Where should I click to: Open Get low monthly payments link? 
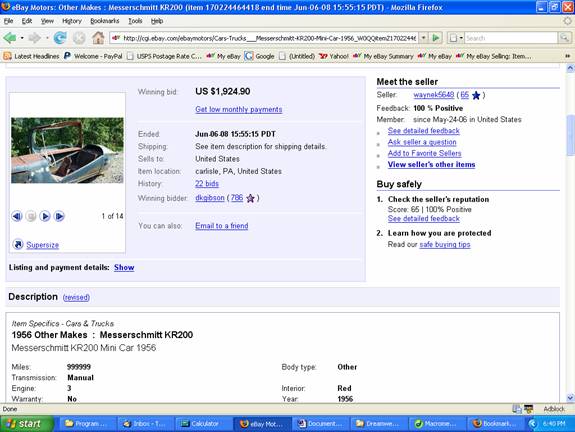[x=239, y=109]
